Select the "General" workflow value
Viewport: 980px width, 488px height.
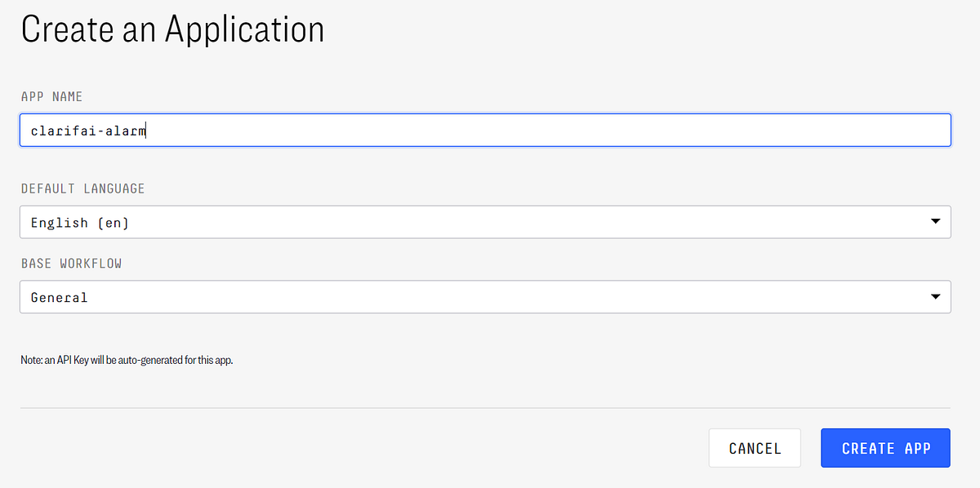(59, 298)
